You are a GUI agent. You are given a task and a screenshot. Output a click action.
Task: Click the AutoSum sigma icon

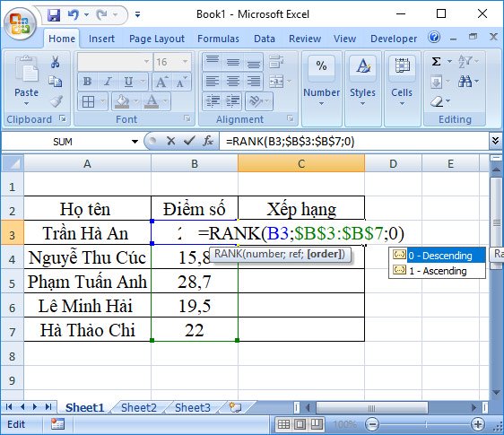[x=436, y=61]
